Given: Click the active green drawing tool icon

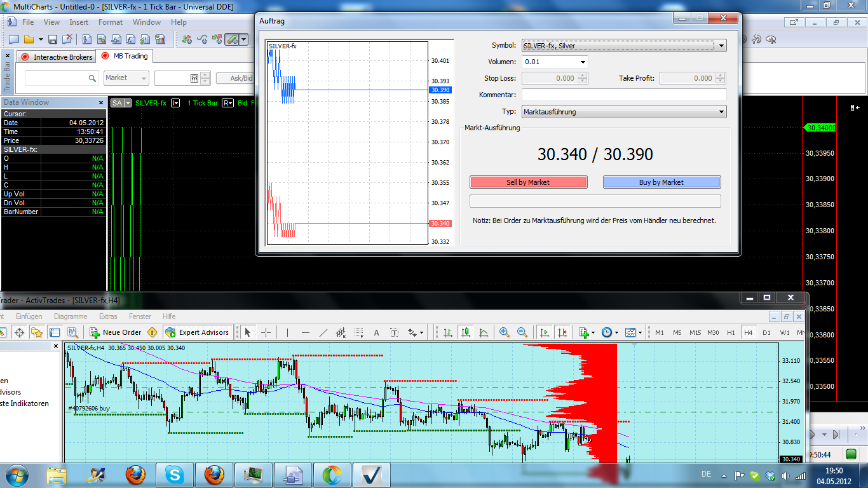Looking at the screenshot, I should pos(232,39).
